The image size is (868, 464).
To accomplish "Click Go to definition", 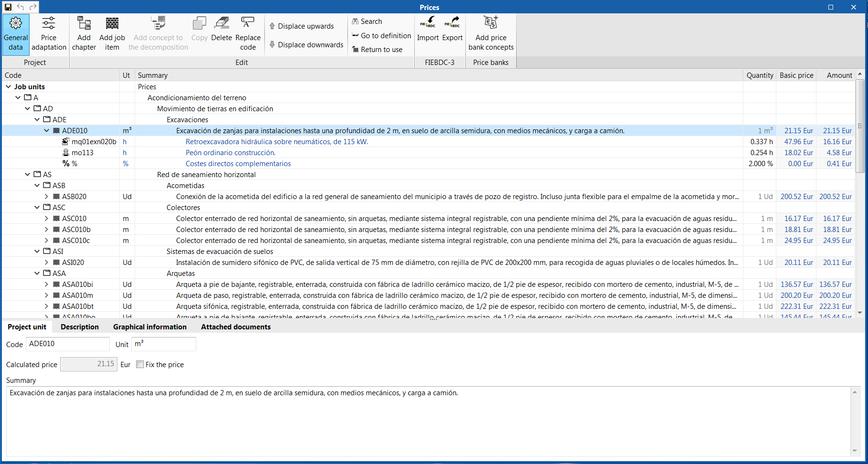I will pos(381,35).
